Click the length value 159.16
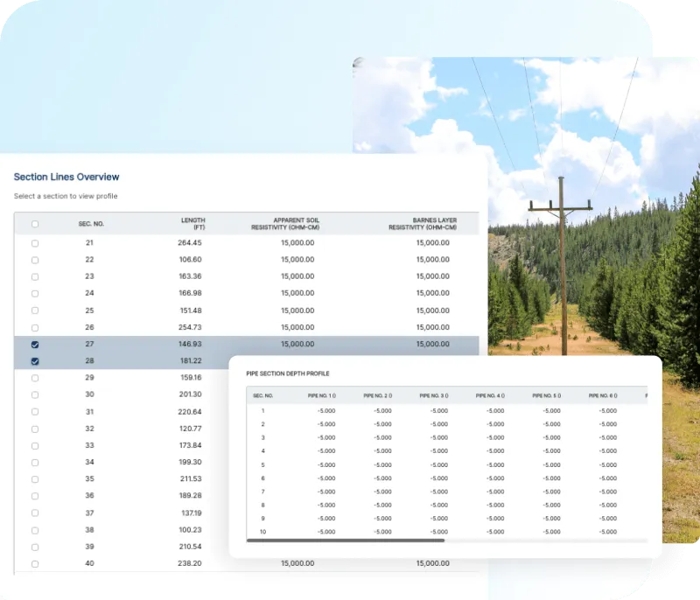The height and width of the screenshot is (600, 700). [x=191, y=377]
